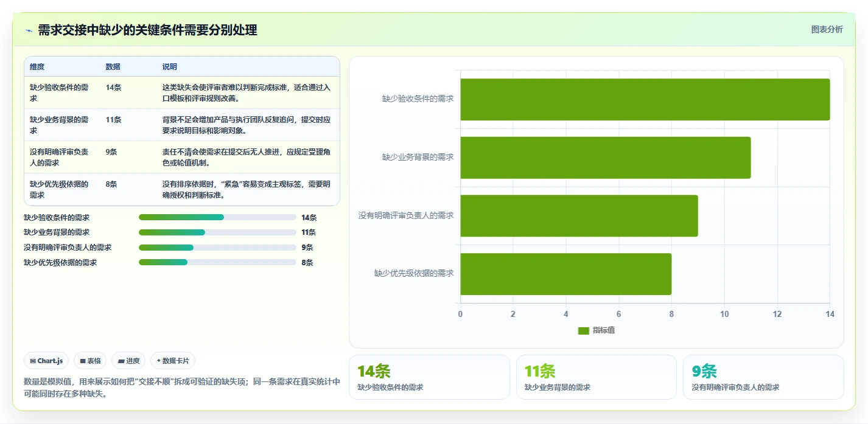Click the 14条 data card
868x424 pixels.
coord(429,377)
